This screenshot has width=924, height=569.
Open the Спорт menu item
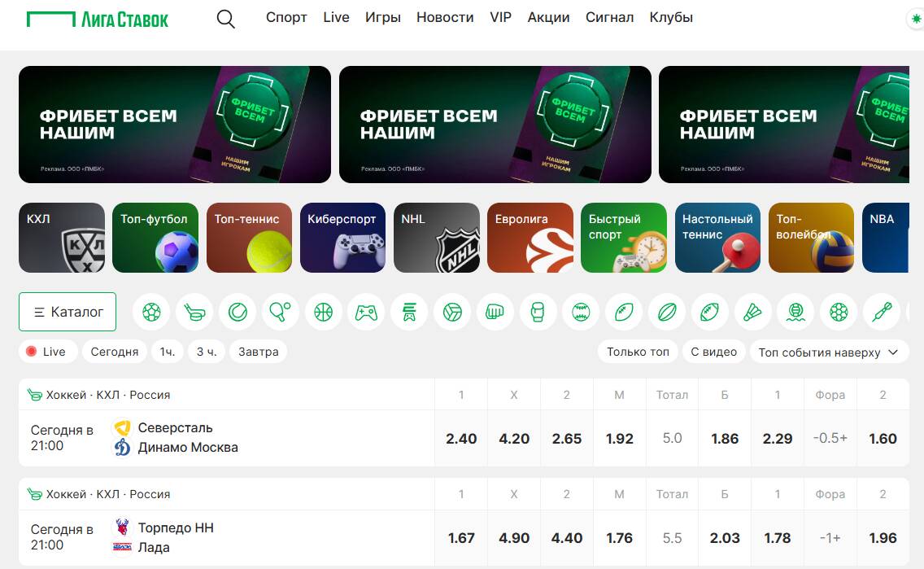[x=286, y=16]
